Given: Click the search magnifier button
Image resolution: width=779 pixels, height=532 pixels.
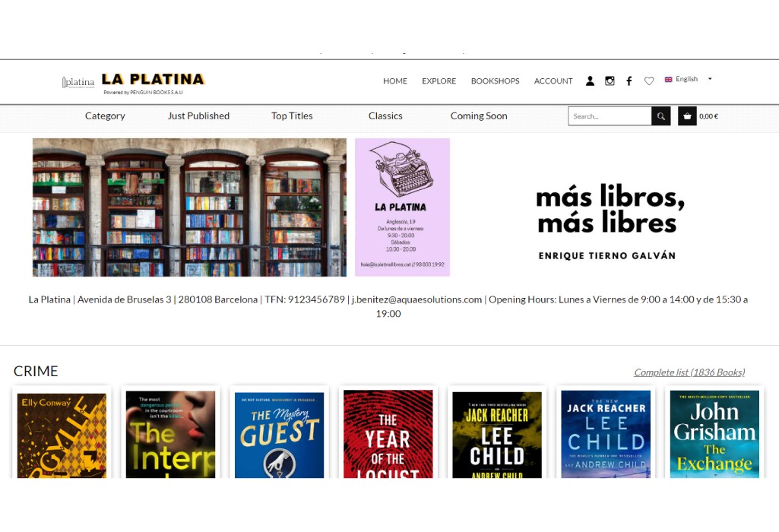Looking at the screenshot, I should (x=660, y=116).
